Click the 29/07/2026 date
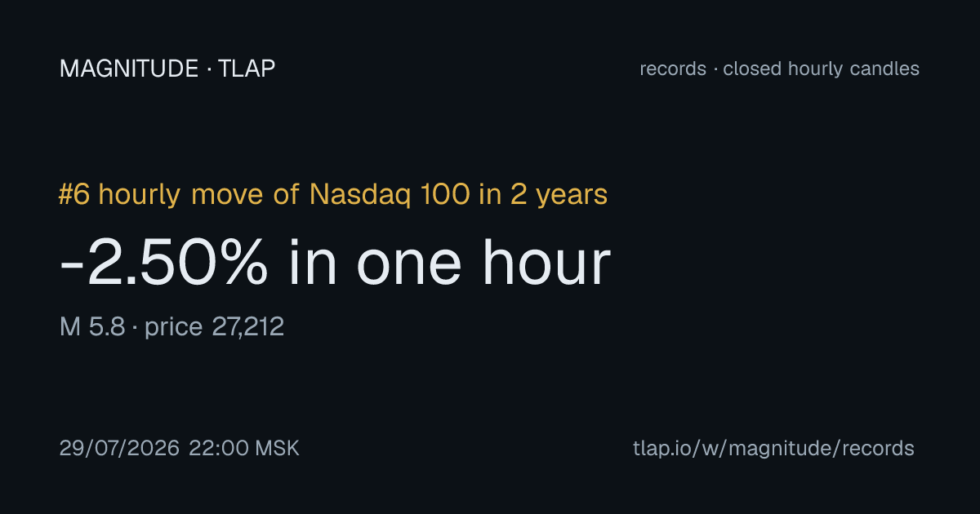The width and height of the screenshot is (980, 514). tap(119, 449)
